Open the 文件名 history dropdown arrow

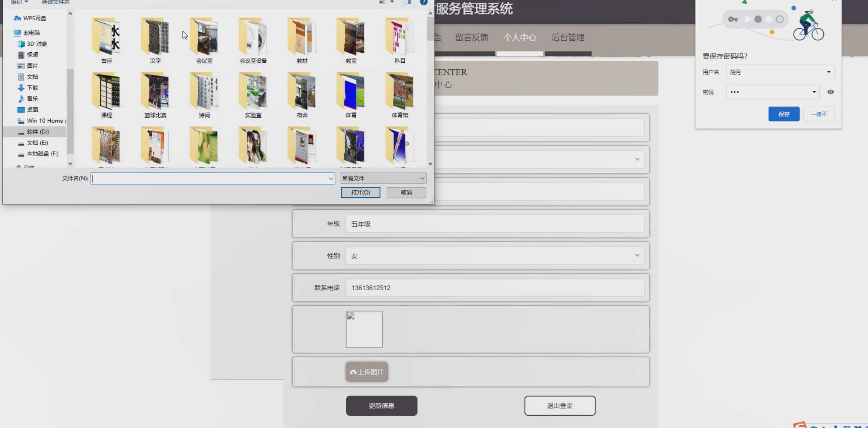click(330, 178)
